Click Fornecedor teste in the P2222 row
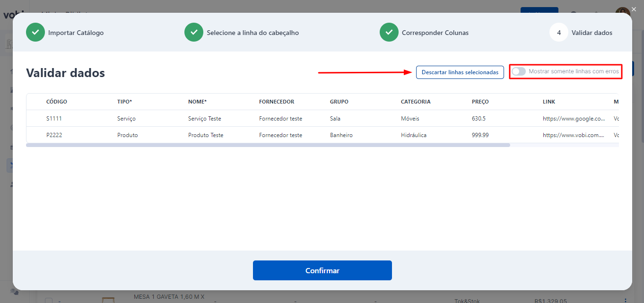 [x=280, y=135]
